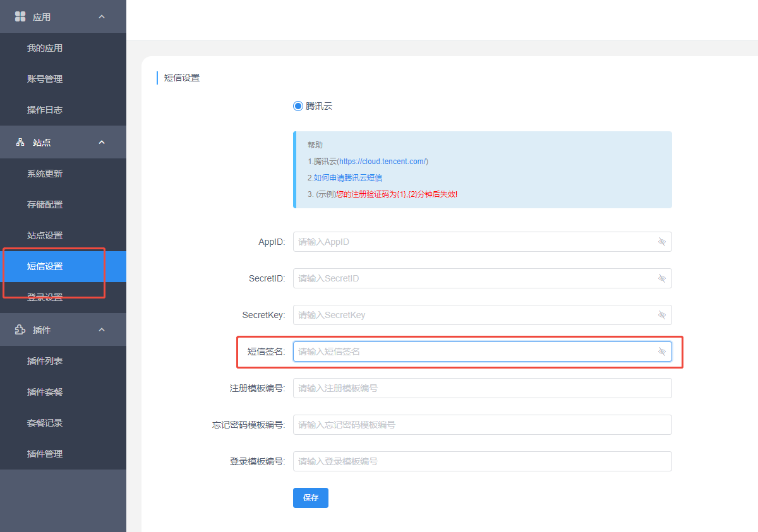Focus the 注册模板编号 input field
The width and height of the screenshot is (758, 532).
click(483, 388)
